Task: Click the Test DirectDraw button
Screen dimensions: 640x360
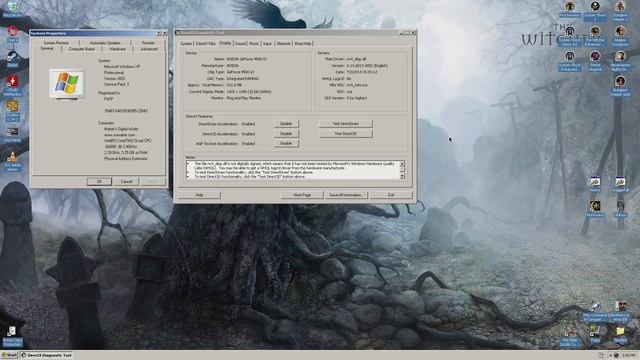Action: tap(345, 124)
